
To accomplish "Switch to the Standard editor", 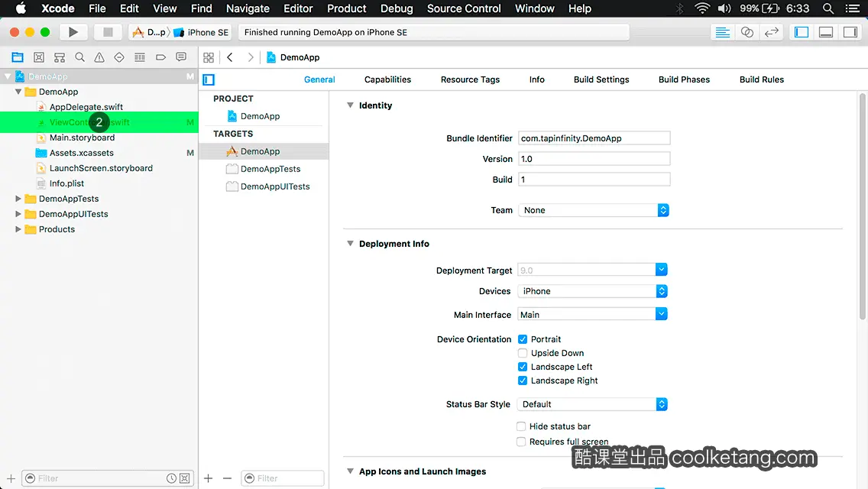I will click(x=722, y=32).
